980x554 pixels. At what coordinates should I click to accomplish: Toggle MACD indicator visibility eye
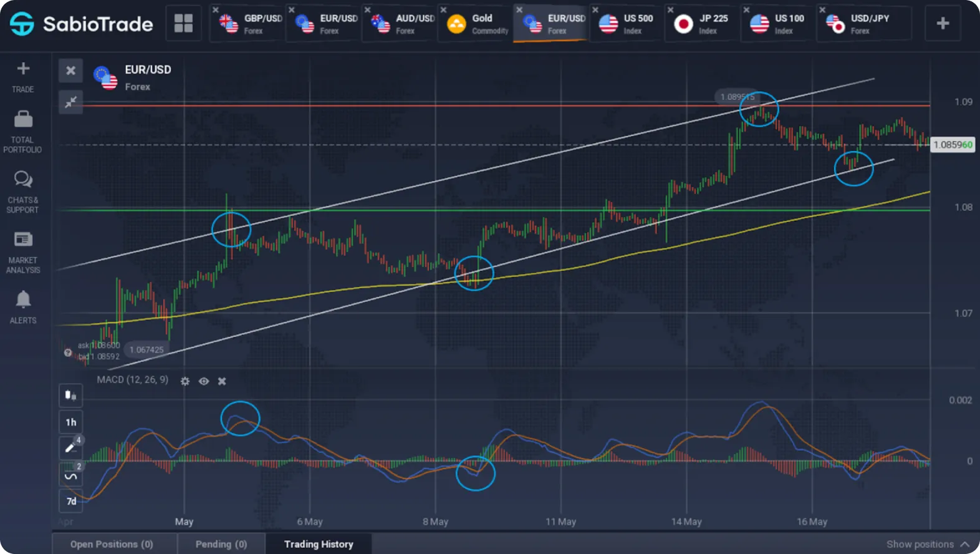coord(204,381)
